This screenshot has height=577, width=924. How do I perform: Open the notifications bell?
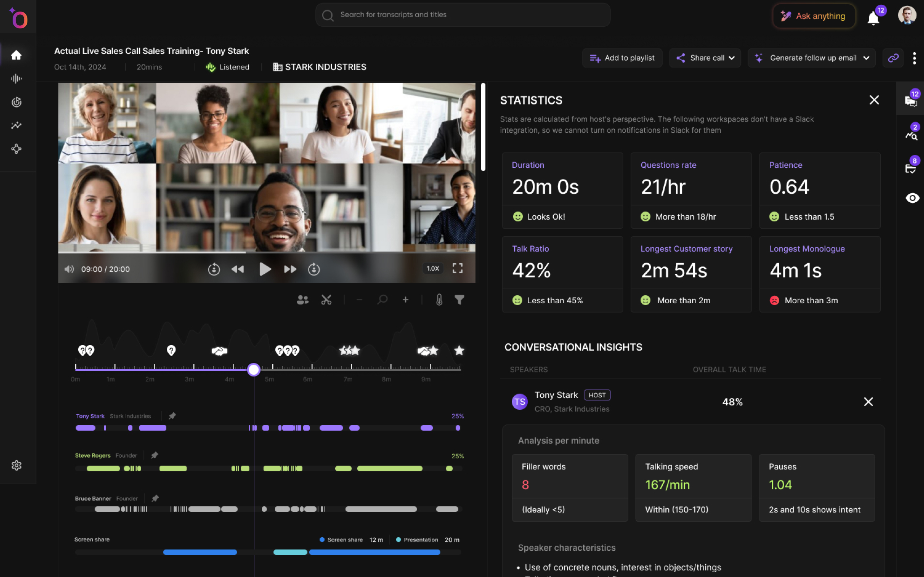[x=873, y=18]
